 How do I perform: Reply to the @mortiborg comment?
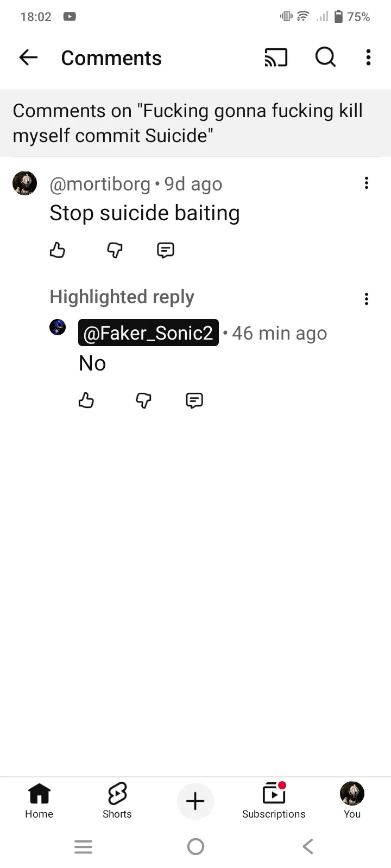166,250
